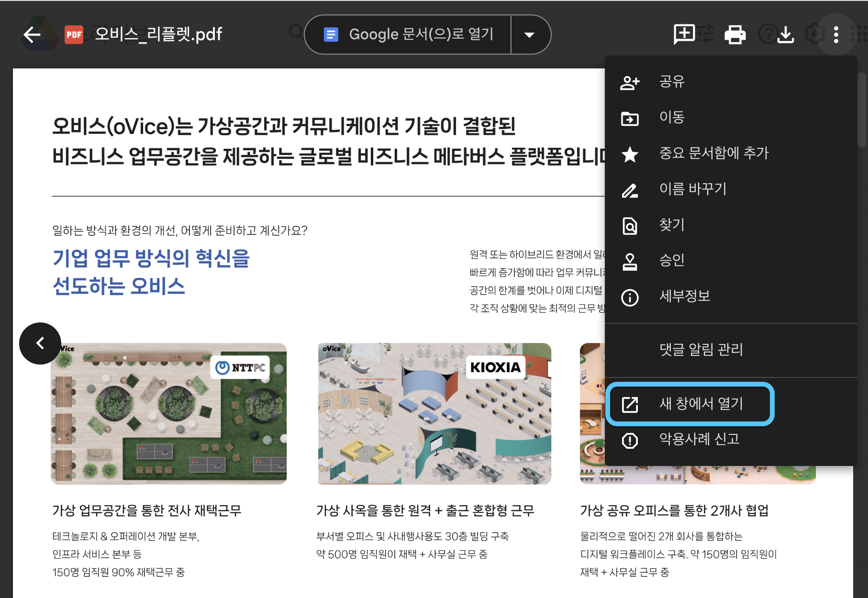Click caption 가상 공유 오피스를 통한 2개사 협업
This screenshot has width=868, height=598.
[x=674, y=510]
